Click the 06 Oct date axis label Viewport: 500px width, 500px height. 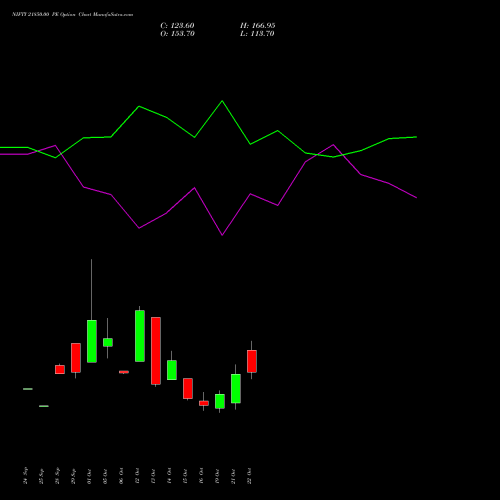122,476
